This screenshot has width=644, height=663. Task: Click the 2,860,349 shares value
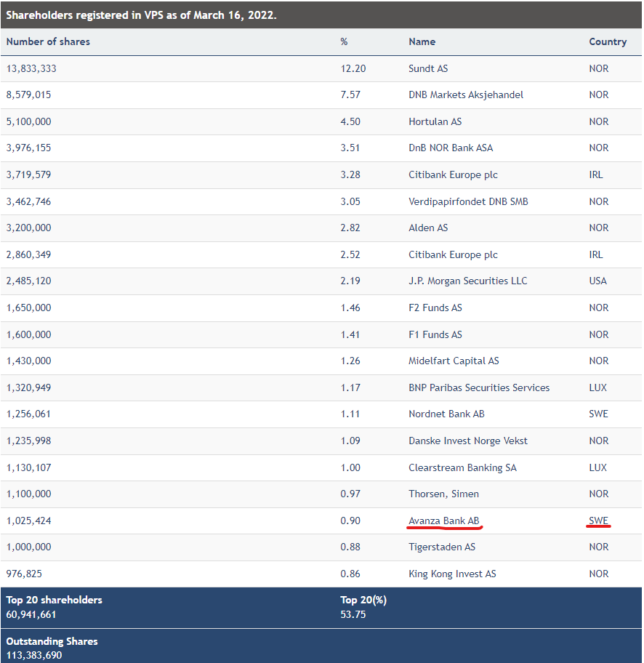pos(28,254)
